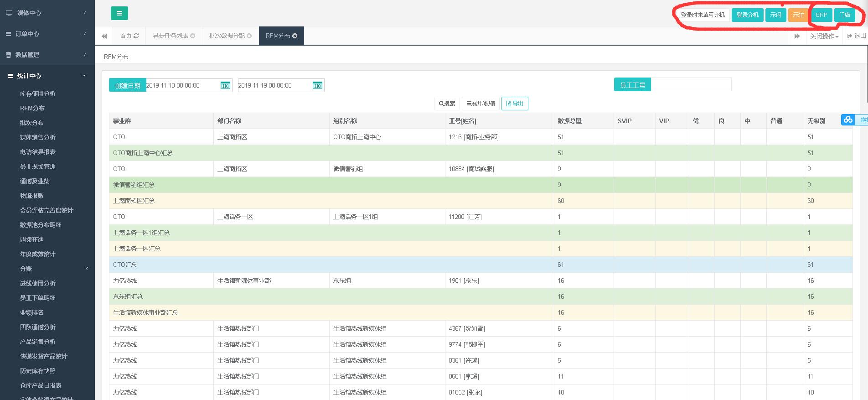Focus the 员工工号 input field
868x400 pixels.
click(691, 85)
